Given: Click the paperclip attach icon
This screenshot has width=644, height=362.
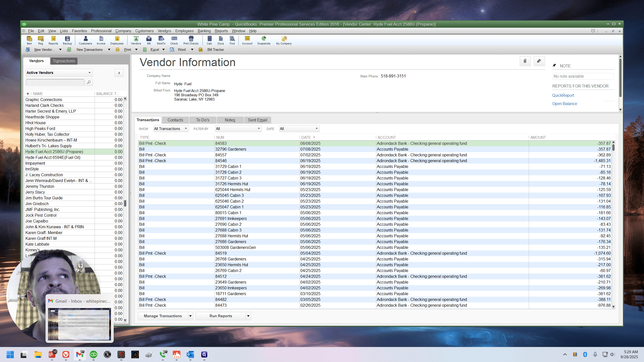Looking at the screenshot, I should tap(525, 61).
